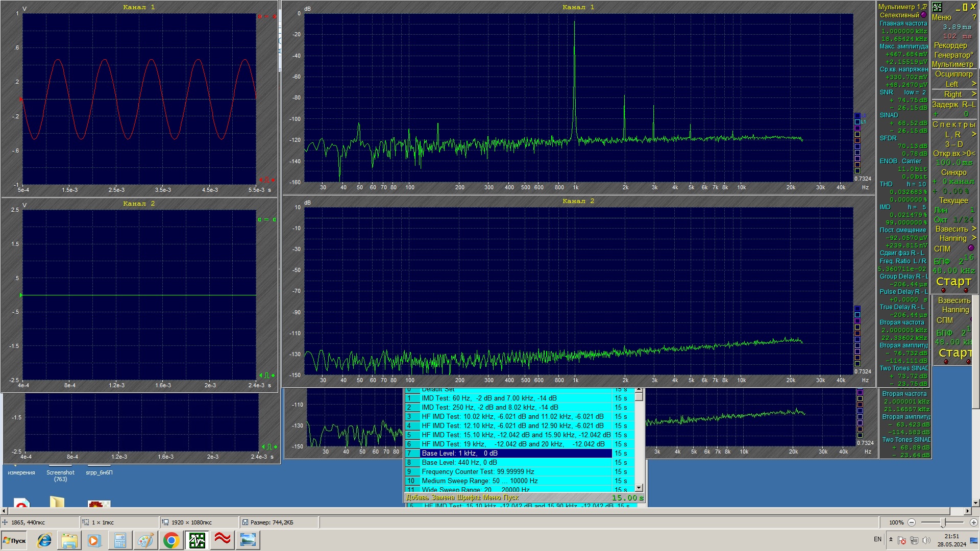Click БПФ 2^16 FFT size setting
The height and width of the screenshot is (551, 980).
(x=954, y=260)
